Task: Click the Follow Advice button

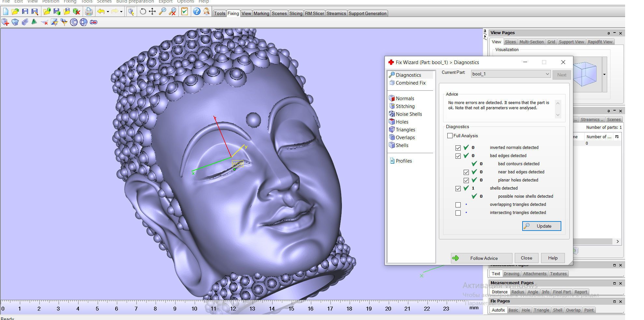Action: click(x=482, y=258)
